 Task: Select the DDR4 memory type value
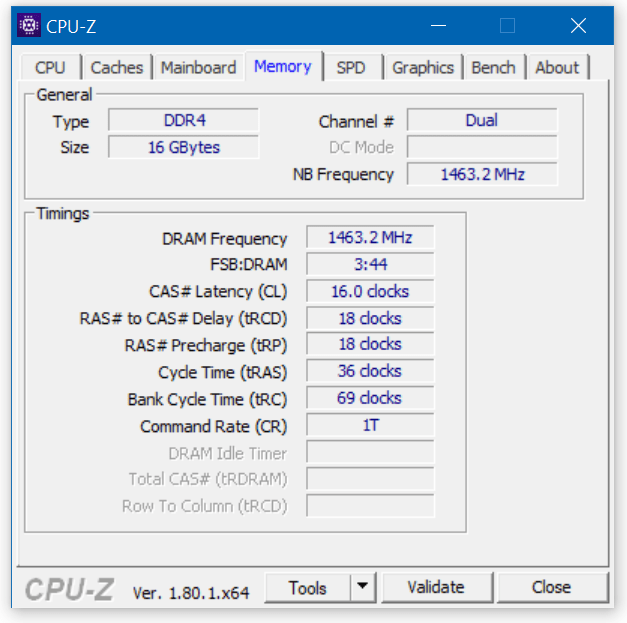pos(184,120)
